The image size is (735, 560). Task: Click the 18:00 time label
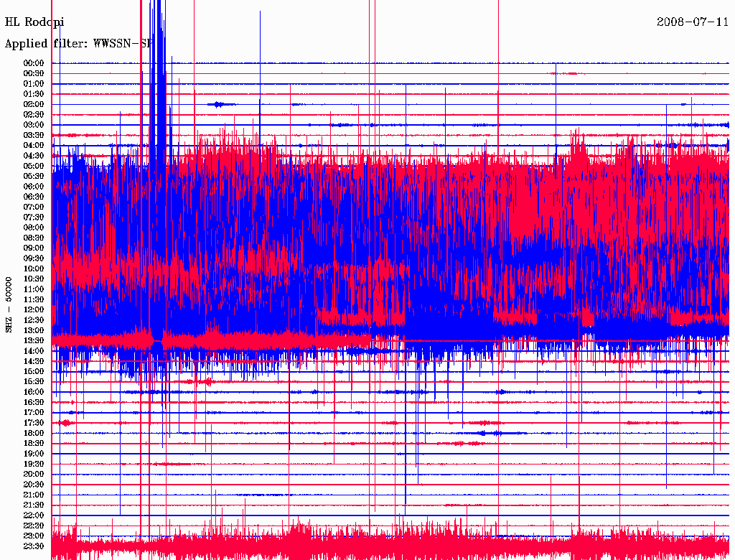tap(34, 434)
